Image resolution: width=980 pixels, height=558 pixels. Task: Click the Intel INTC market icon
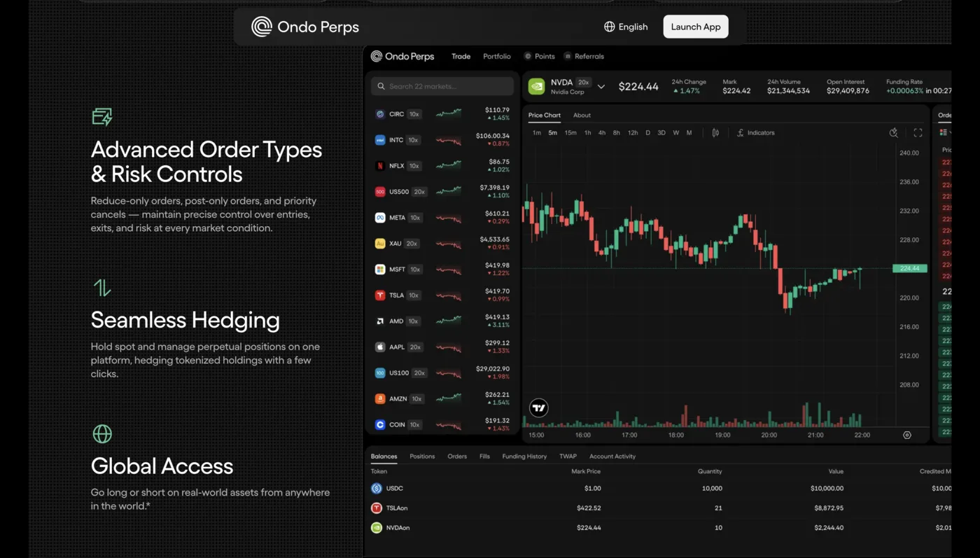coord(380,140)
